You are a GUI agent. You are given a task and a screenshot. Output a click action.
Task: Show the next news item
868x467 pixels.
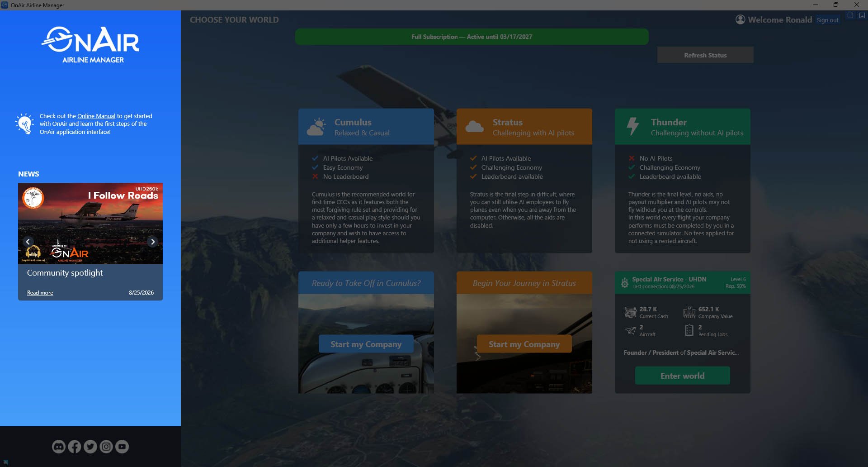tap(153, 242)
